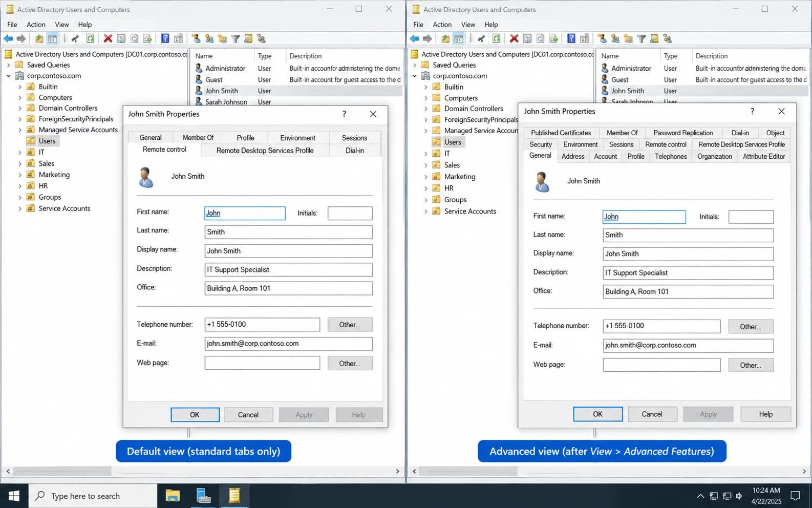Expand Saved Queries in the Default view tree
Viewport: 812px width, 508px height.
pyautogui.click(x=8, y=65)
